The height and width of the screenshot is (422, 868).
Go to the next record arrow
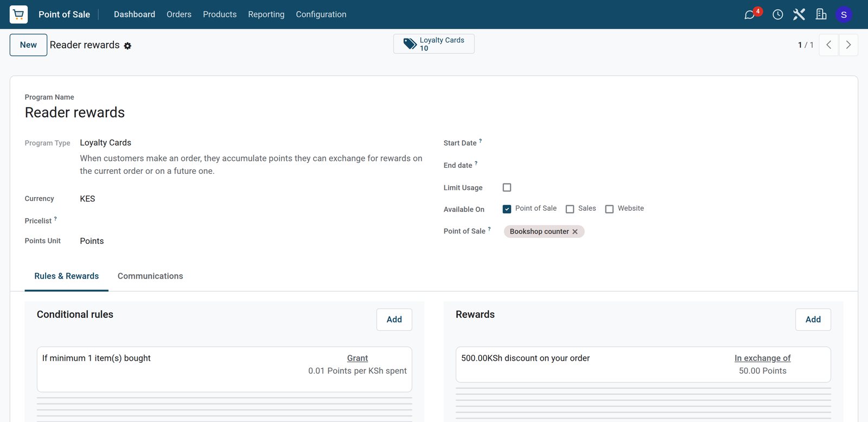pos(848,45)
